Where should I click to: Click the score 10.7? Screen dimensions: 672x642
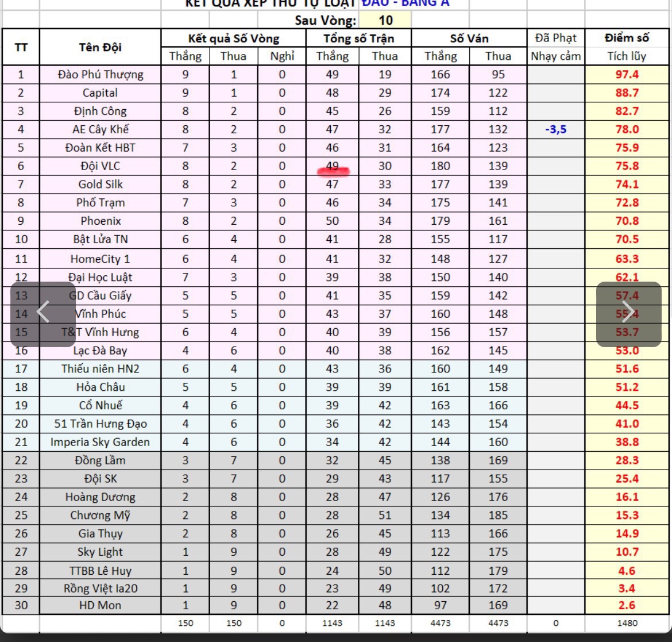point(627,552)
